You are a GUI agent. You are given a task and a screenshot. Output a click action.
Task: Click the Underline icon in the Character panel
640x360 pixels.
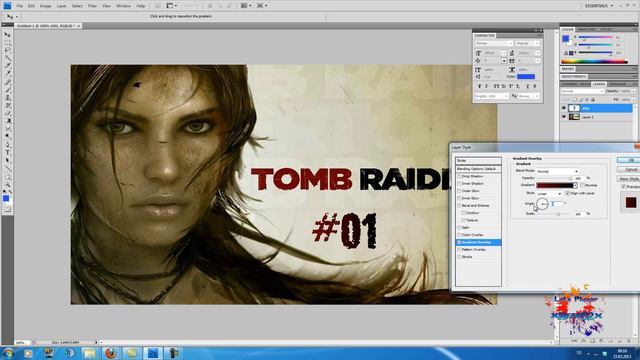coord(528,86)
